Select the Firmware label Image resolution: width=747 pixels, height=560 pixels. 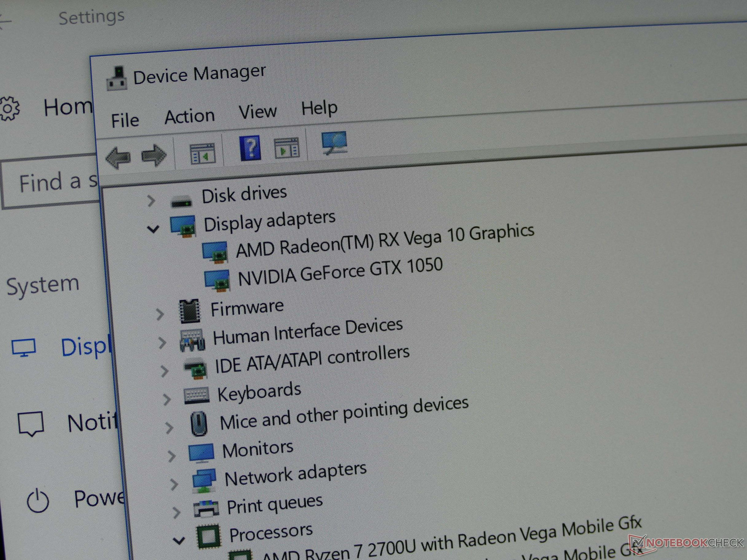[x=247, y=308]
